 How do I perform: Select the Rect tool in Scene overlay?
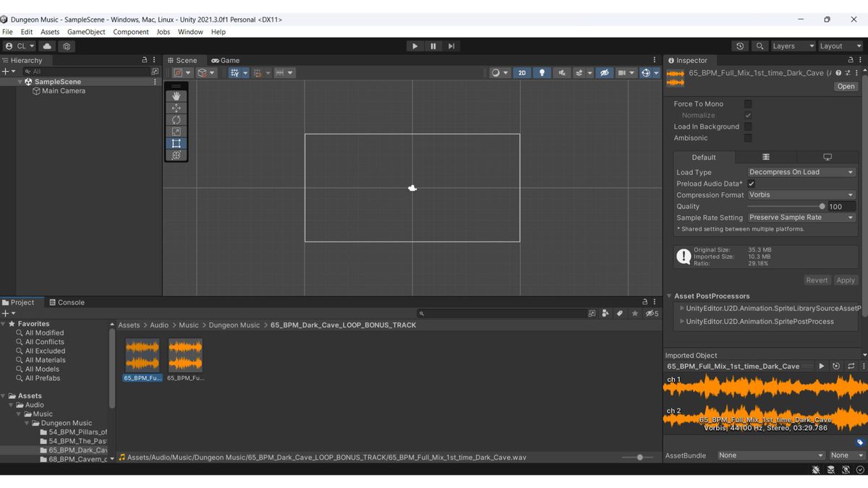[176, 143]
